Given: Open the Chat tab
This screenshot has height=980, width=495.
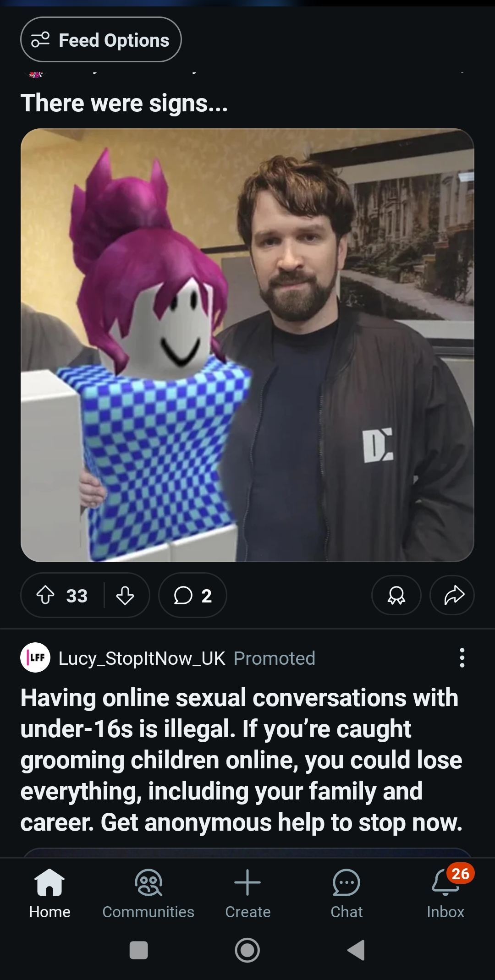Looking at the screenshot, I should tap(346, 893).
